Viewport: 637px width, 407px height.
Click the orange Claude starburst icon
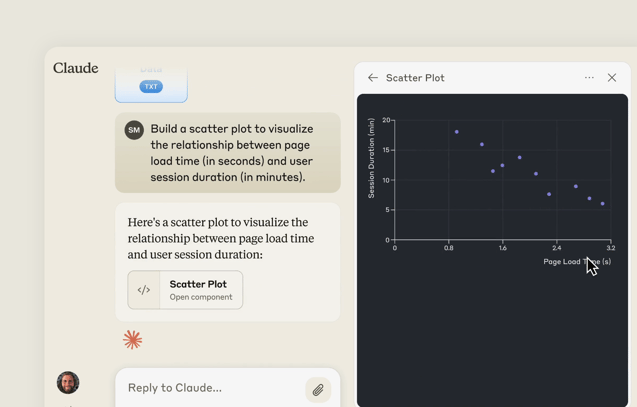pos(132,340)
